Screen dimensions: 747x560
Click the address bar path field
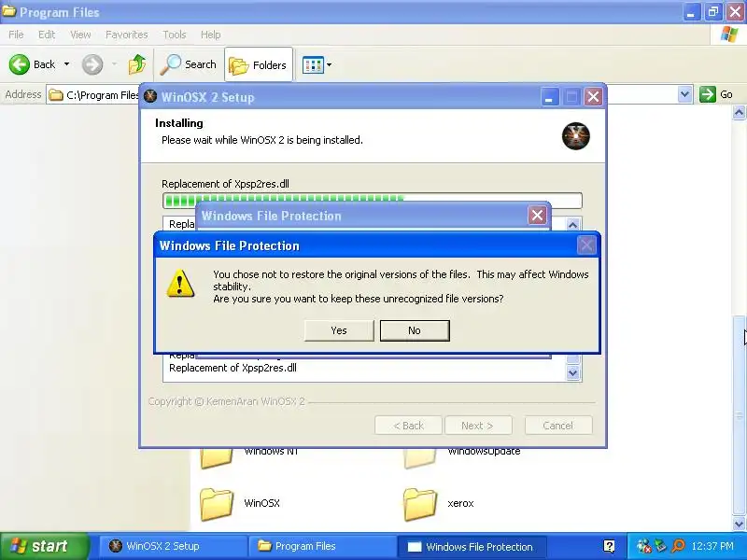coord(92,95)
